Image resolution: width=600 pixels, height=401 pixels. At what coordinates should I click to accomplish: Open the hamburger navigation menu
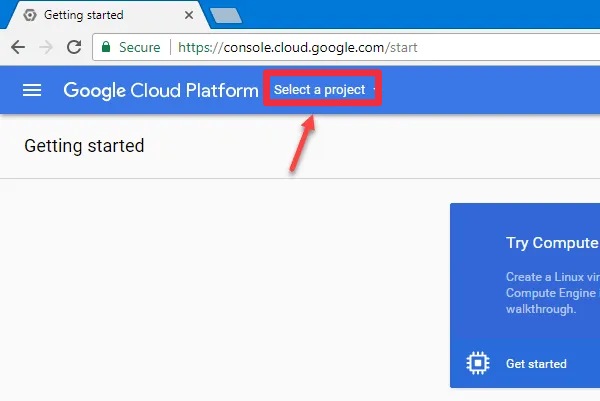coord(32,90)
